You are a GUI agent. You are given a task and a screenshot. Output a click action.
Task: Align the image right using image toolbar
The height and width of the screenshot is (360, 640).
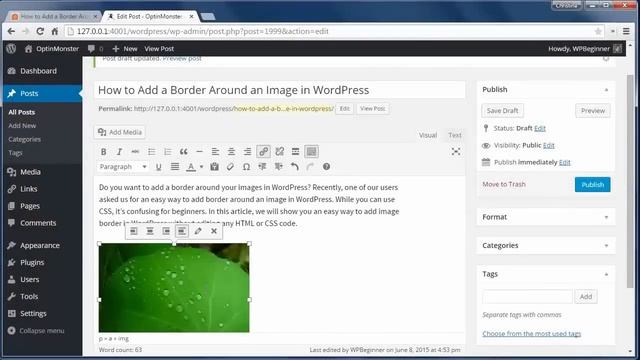(x=166, y=231)
